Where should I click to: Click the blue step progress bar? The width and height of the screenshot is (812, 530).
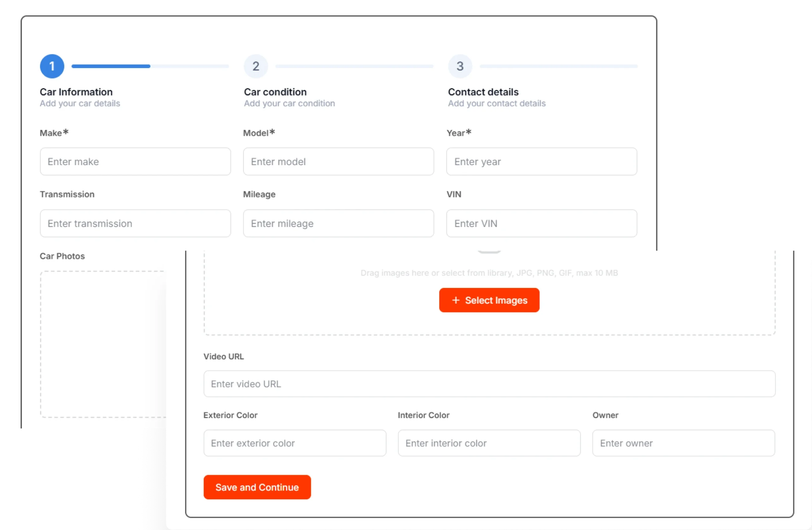(x=111, y=66)
